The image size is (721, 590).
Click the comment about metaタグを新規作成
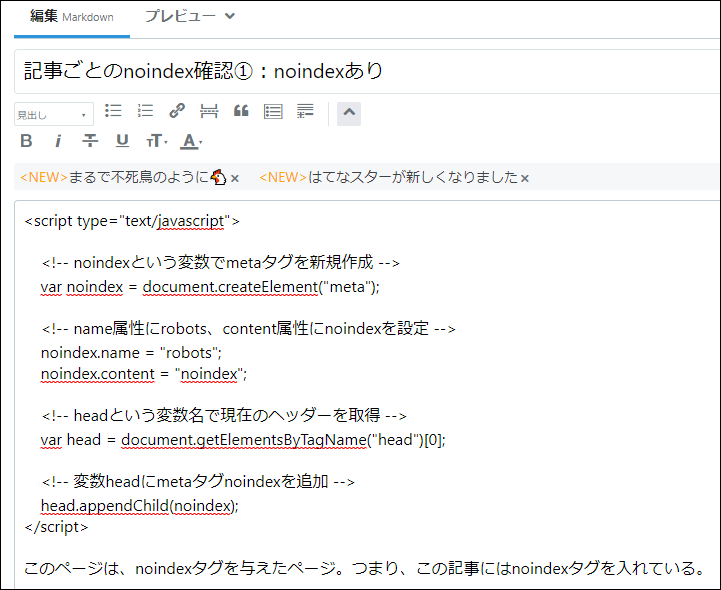(x=221, y=263)
